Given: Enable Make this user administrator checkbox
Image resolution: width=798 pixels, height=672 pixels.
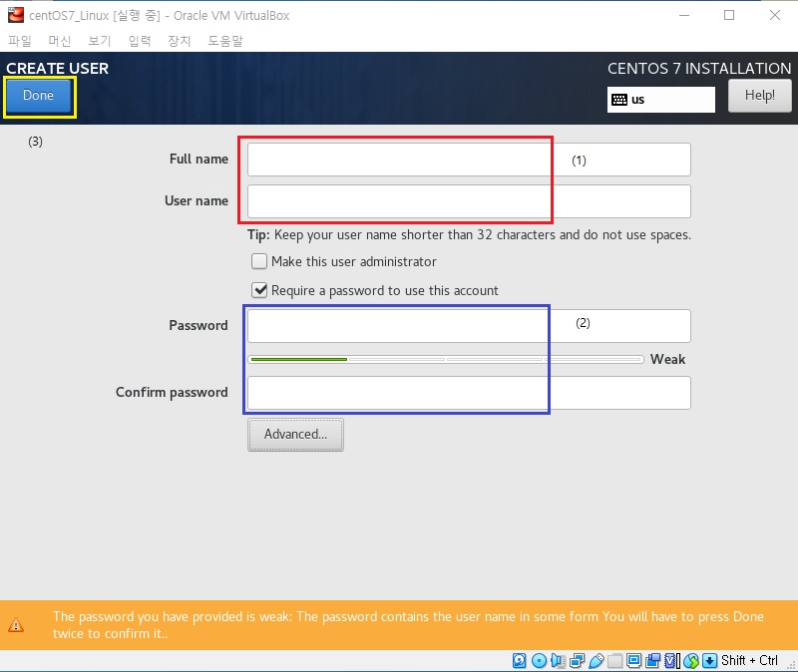Looking at the screenshot, I should (x=259, y=261).
